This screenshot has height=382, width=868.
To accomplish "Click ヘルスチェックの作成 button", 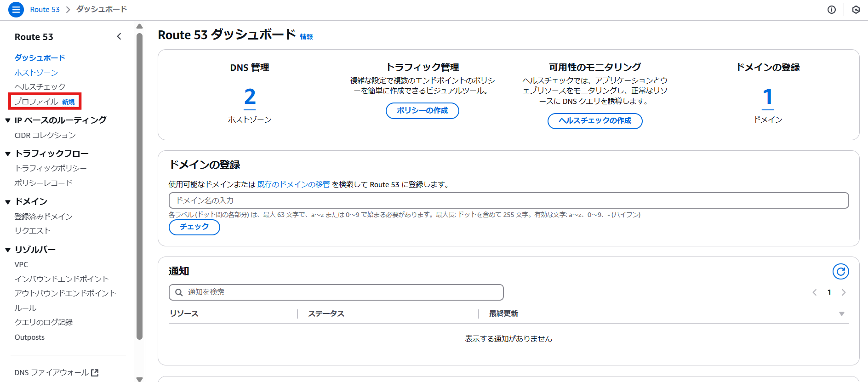I will pos(595,121).
